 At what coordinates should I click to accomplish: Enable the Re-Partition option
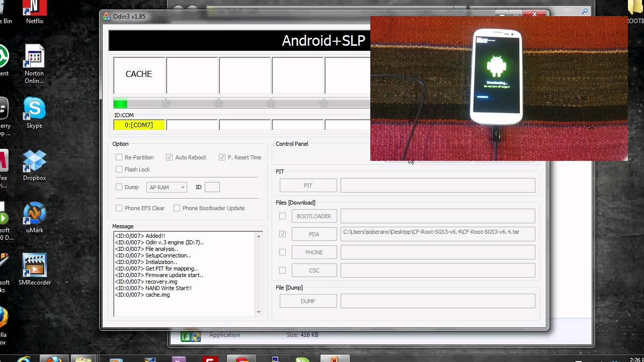pos(119,157)
